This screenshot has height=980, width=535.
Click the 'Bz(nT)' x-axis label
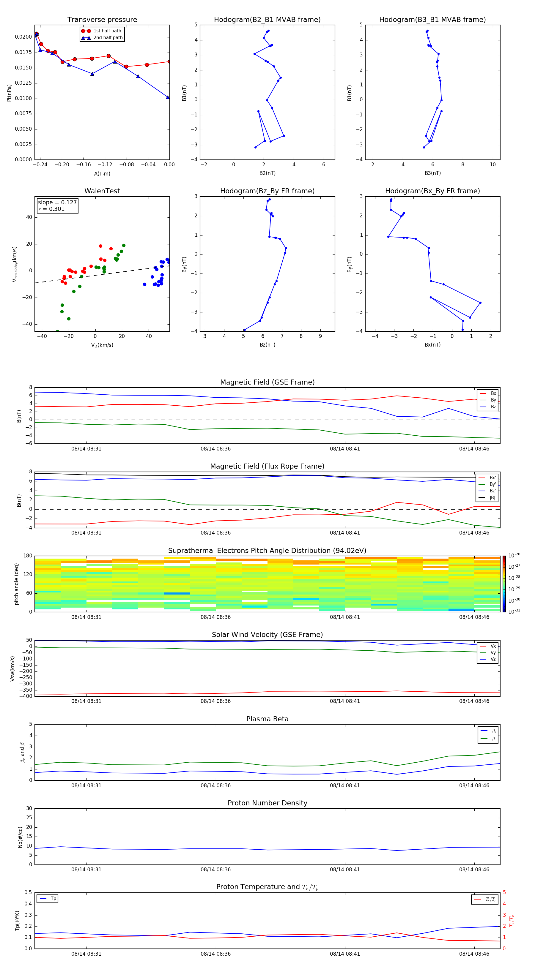click(x=267, y=345)
